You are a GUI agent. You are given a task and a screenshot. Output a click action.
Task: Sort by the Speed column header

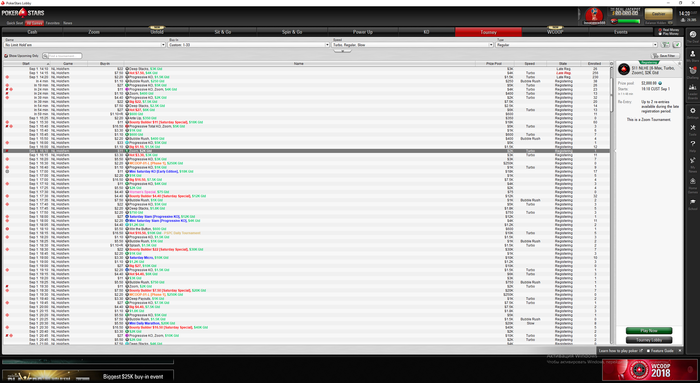[x=529, y=64]
